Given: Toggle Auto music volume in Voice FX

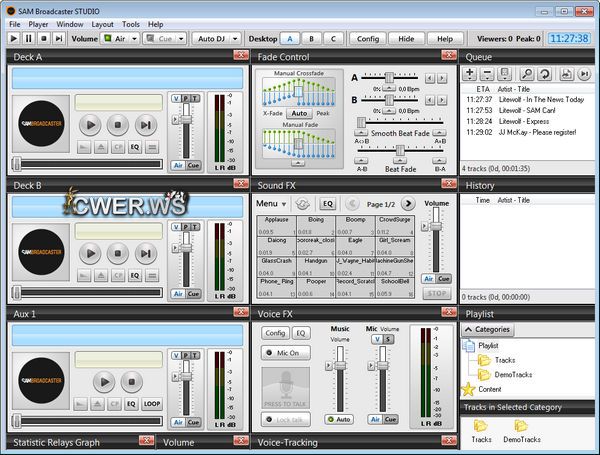Looking at the screenshot, I should (339, 419).
